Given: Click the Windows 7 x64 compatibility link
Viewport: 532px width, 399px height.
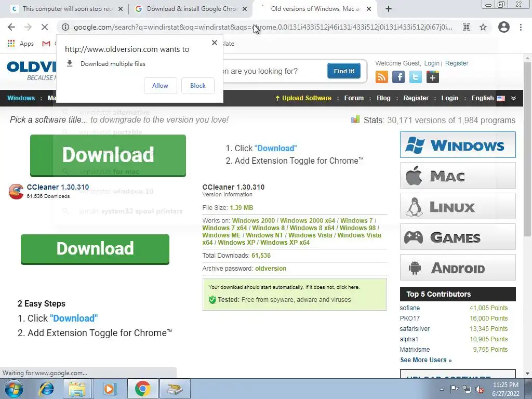Looking at the screenshot, I should pyautogui.click(x=224, y=228).
